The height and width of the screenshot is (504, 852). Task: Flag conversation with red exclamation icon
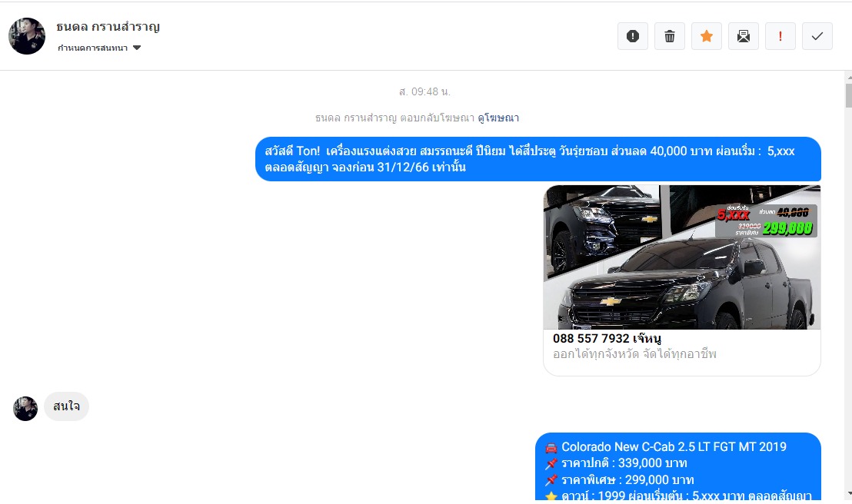point(780,36)
